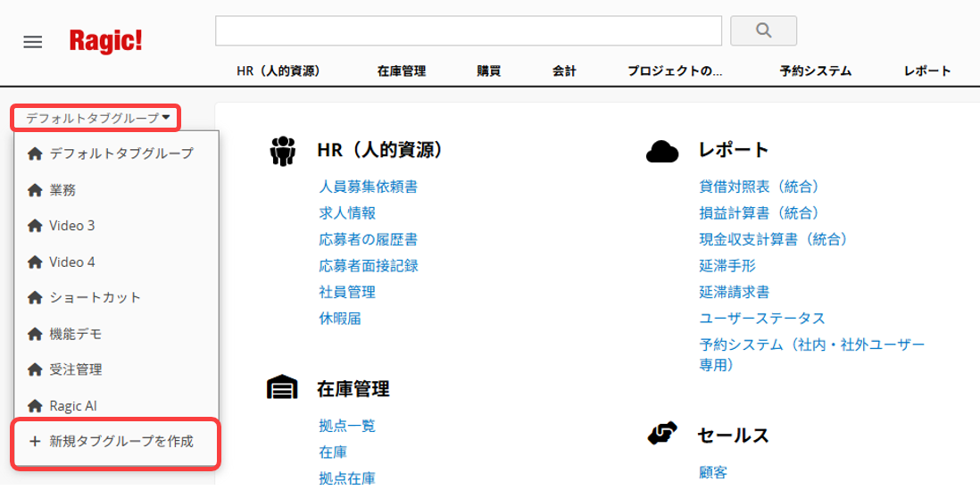Click home icon next to Ragic AI
980x490 pixels.
[x=35, y=406]
